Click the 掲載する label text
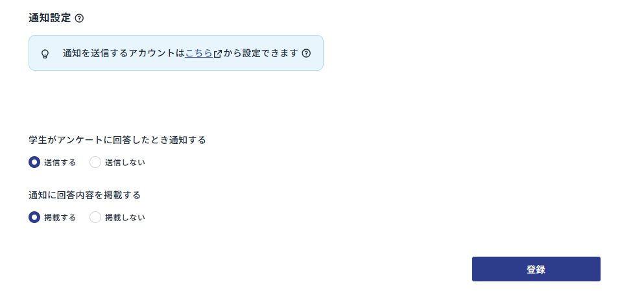 [x=60, y=218]
